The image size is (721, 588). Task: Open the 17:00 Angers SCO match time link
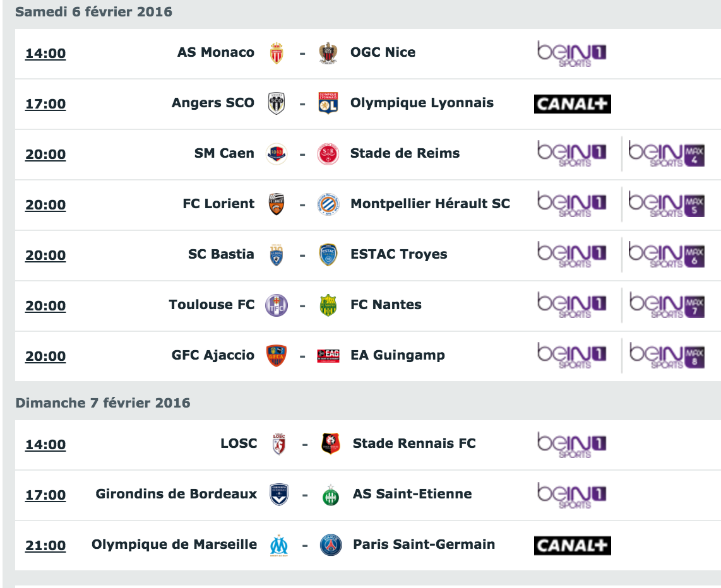click(x=45, y=104)
